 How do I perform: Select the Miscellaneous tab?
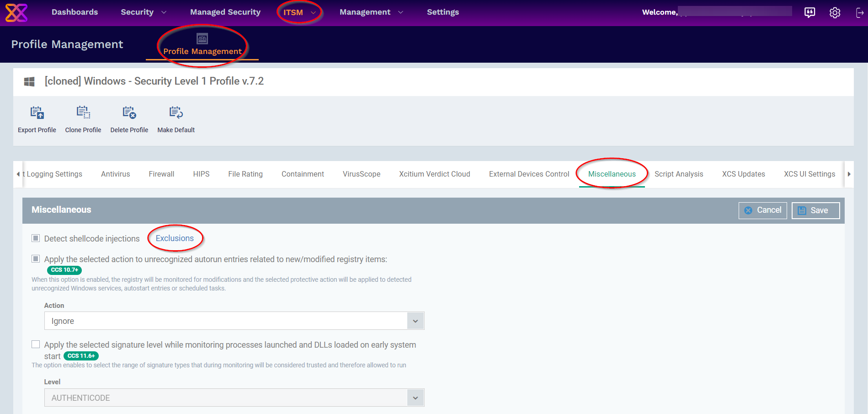612,174
